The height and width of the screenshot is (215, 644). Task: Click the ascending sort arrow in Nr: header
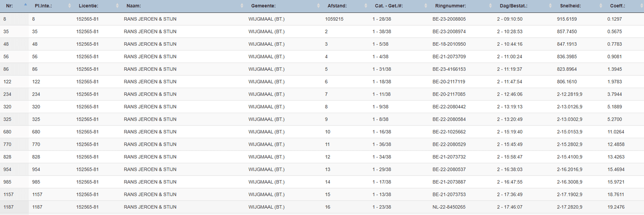(x=25, y=5)
